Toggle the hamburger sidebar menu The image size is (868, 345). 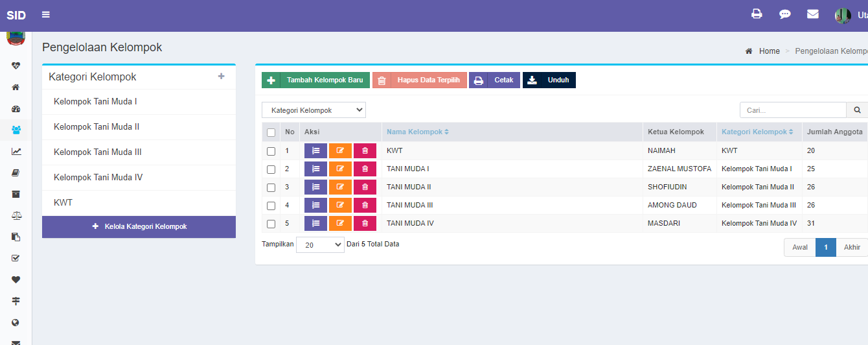tap(45, 14)
